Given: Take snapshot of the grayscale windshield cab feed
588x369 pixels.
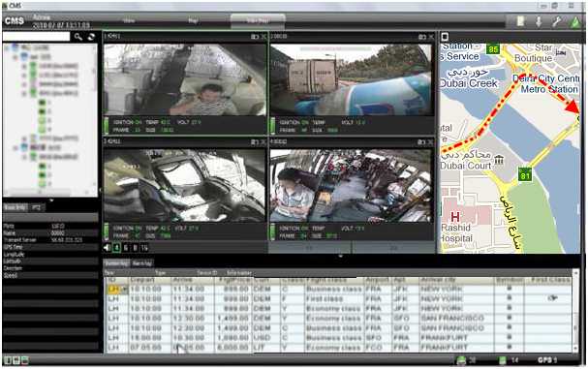Looking at the screenshot, I should 255,142.
